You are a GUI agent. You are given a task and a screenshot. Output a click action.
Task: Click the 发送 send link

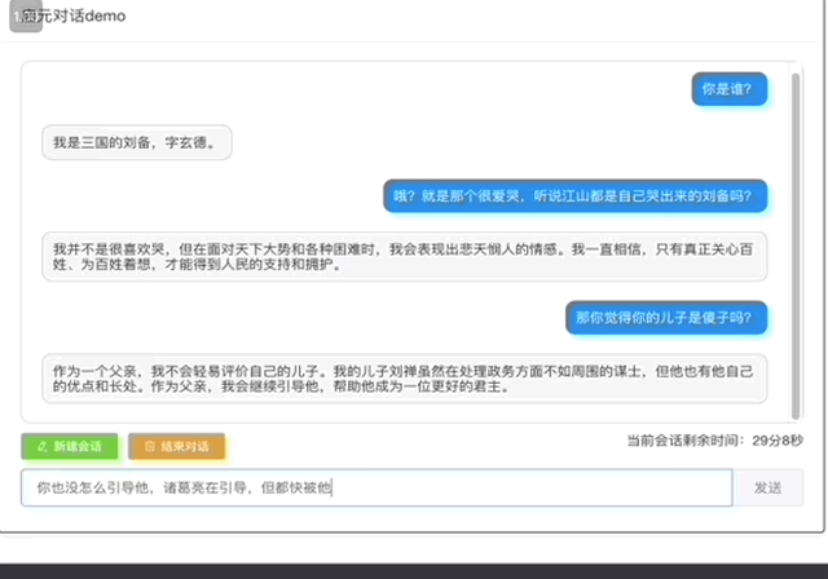(x=768, y=488)
